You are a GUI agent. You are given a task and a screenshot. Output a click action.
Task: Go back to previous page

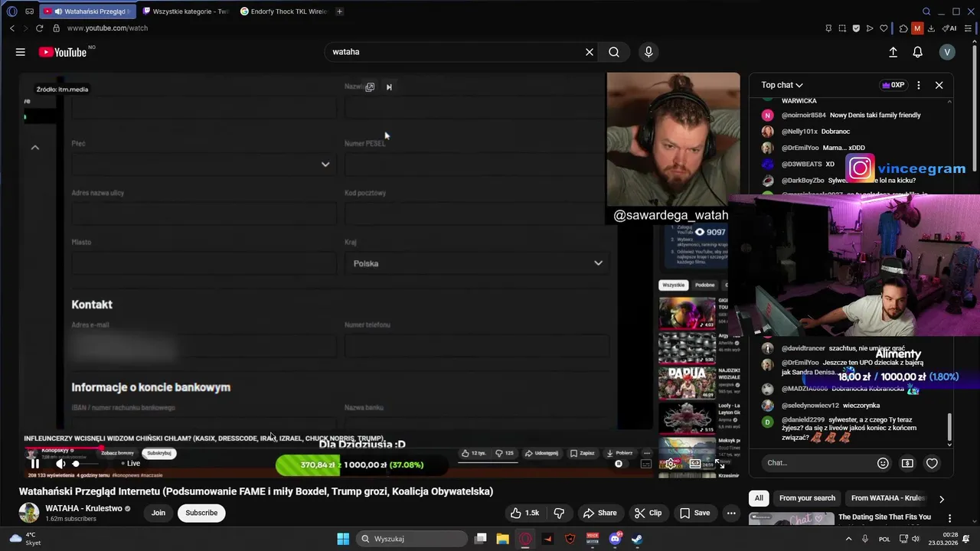tap(11, 28)
